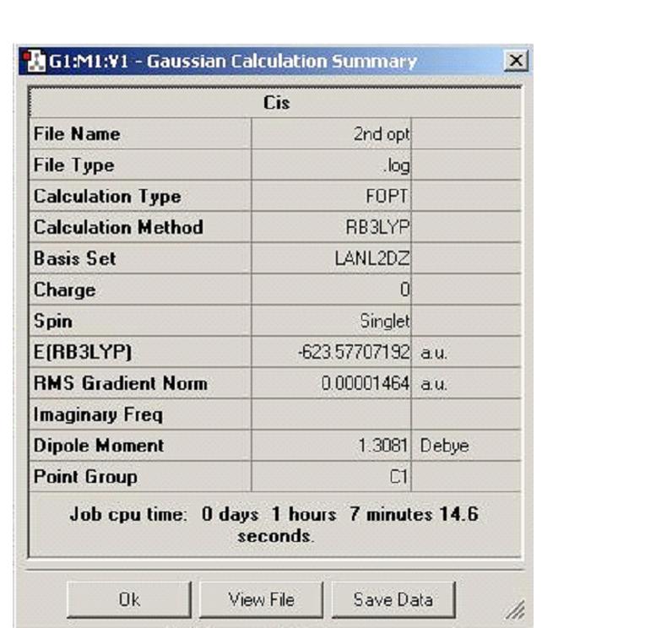Viewport: 672px width, 628px height.
Task: Click the 'Point Group' label
Action: [85, 477]
